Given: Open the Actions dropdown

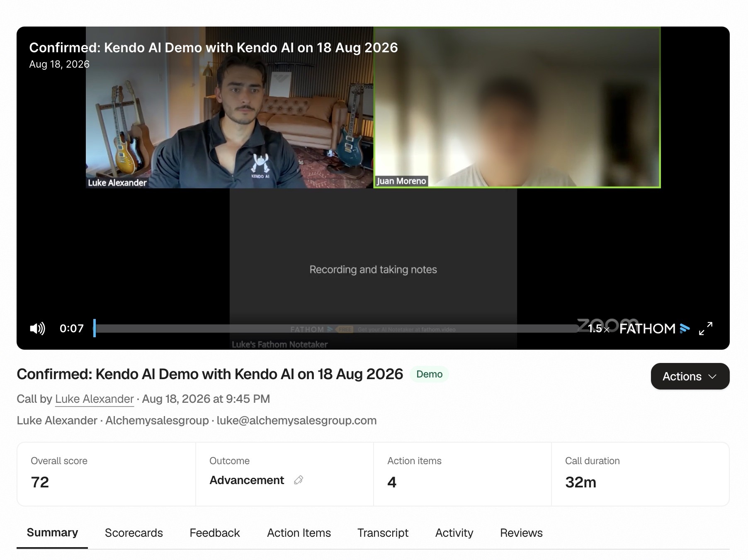Looking at the screenshot, I should [690, 376].
